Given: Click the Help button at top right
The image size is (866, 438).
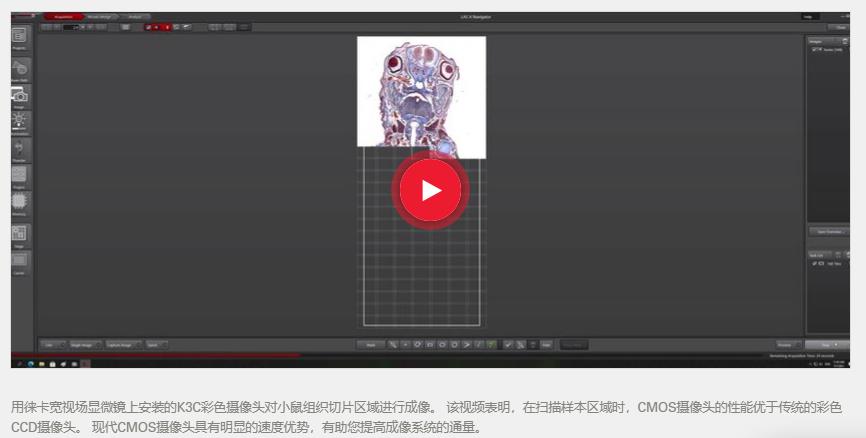Looking at the screenshot, I should (807, 16).
